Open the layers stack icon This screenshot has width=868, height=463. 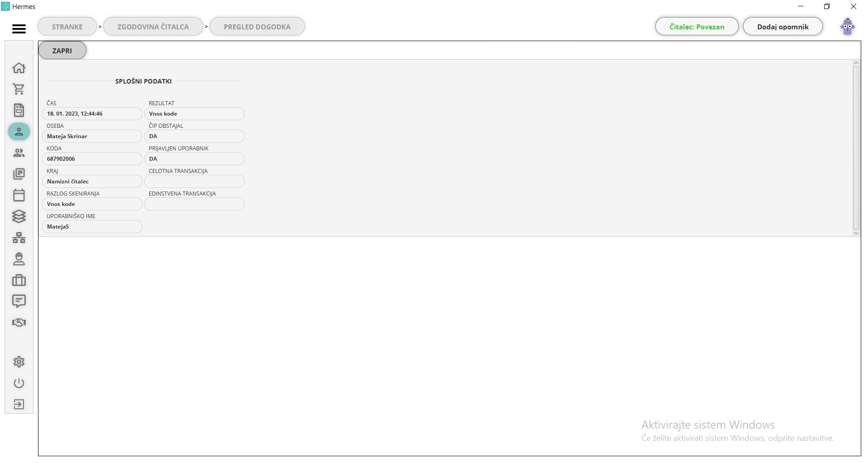[19, 216]
